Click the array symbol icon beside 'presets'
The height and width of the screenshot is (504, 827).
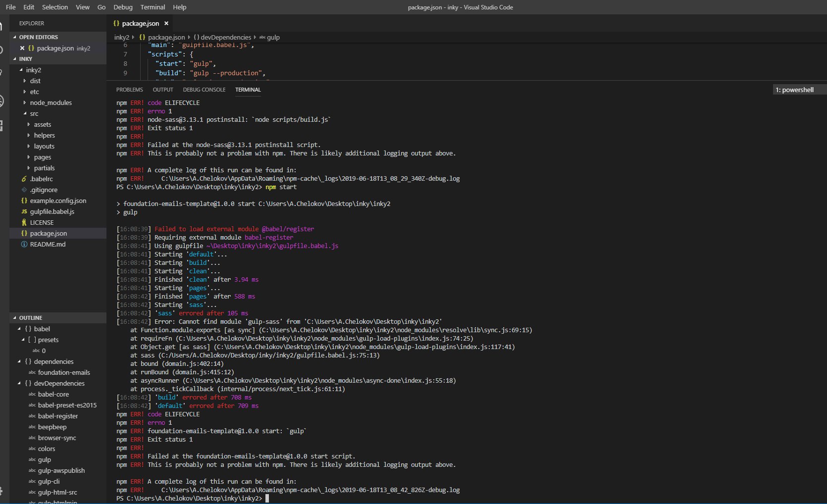[32, 340]
